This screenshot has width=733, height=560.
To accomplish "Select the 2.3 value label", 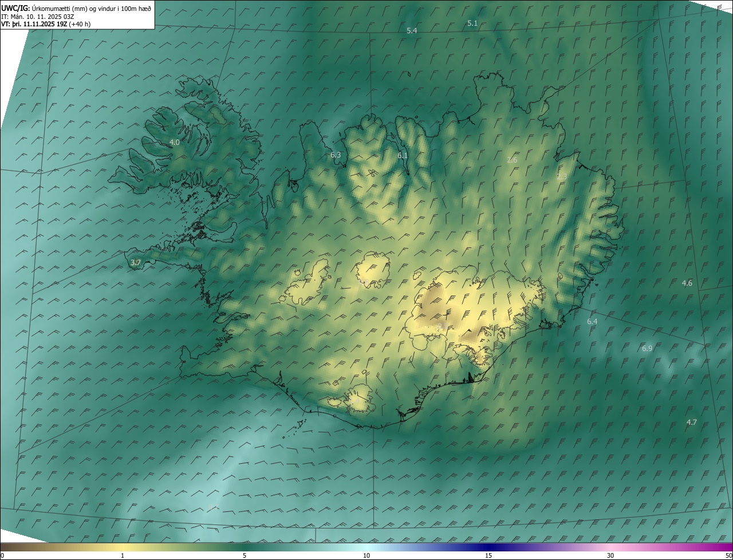I will (562, 177).
